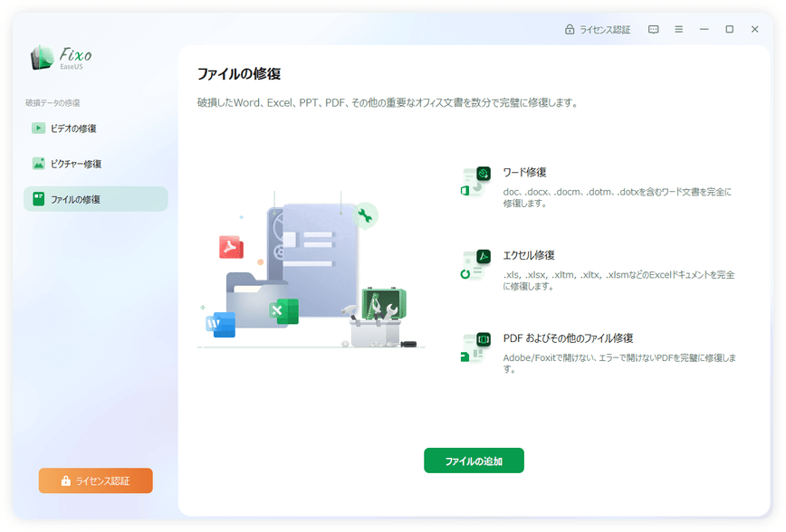Click the ライセンス認証 link in title bar
Image resolution: width=786 pixels, height=532 pixels.
point(598,29)
